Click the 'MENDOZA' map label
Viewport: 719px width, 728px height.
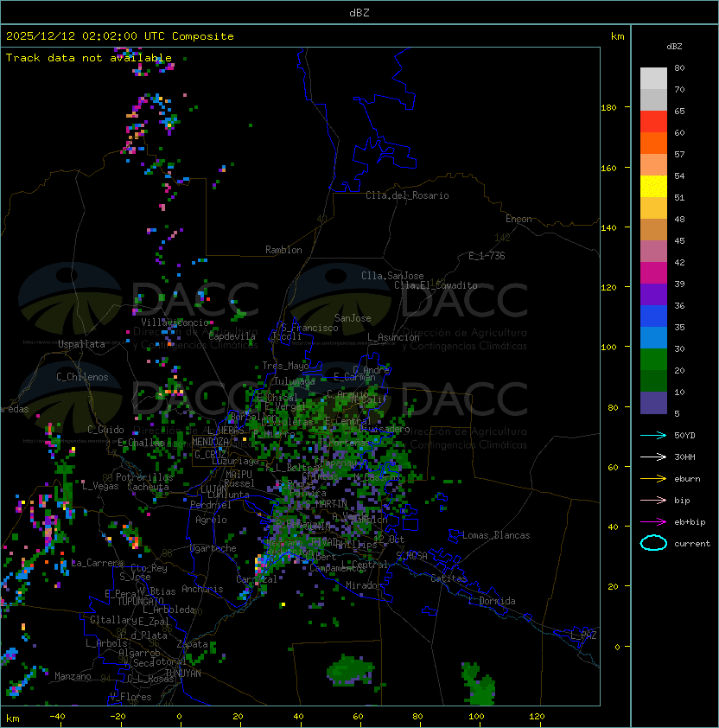coord(210,442)
